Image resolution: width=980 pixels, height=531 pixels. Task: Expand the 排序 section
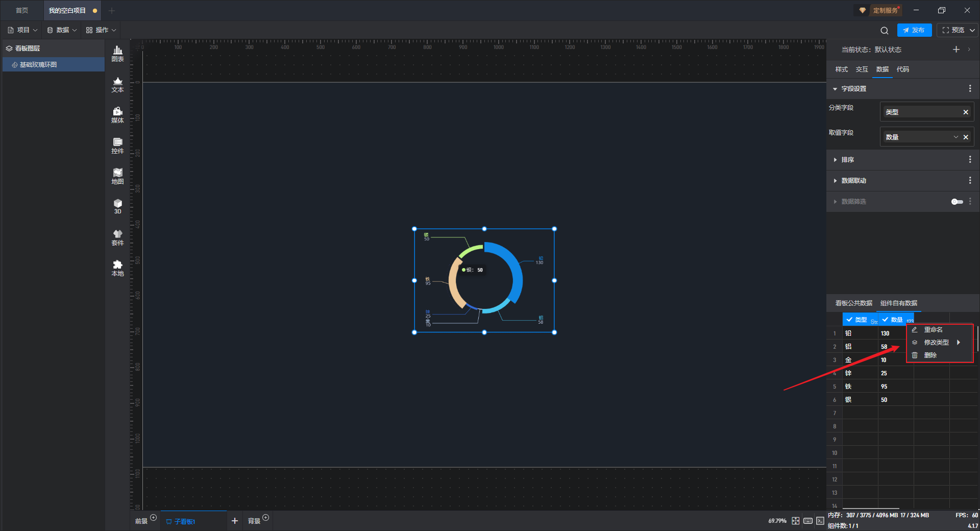point(835,160)
